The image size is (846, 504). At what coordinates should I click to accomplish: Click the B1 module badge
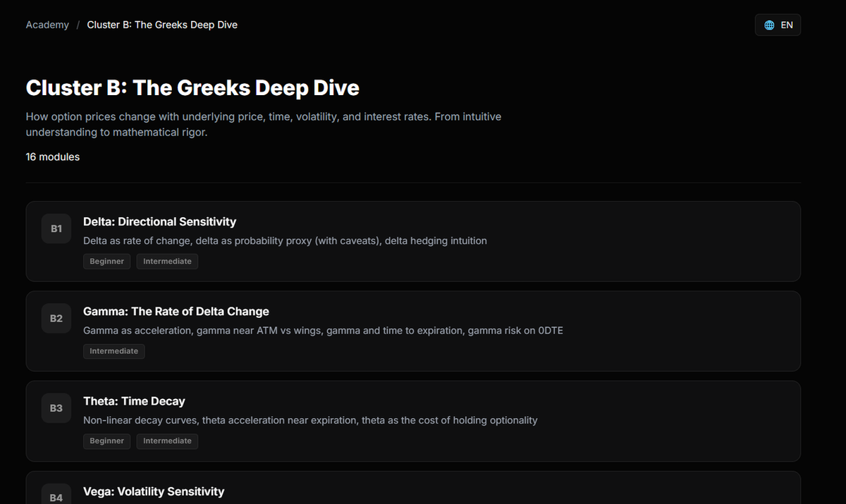click(56, 228)
